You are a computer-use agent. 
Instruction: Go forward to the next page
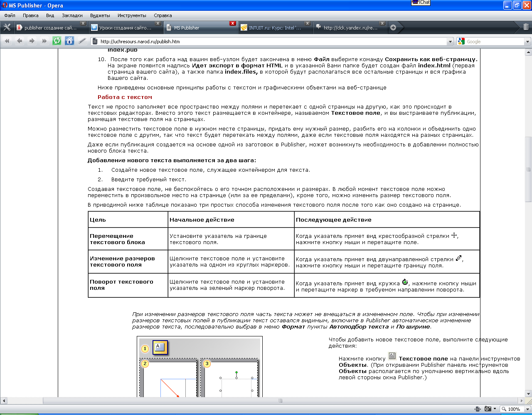pos(32,41)
